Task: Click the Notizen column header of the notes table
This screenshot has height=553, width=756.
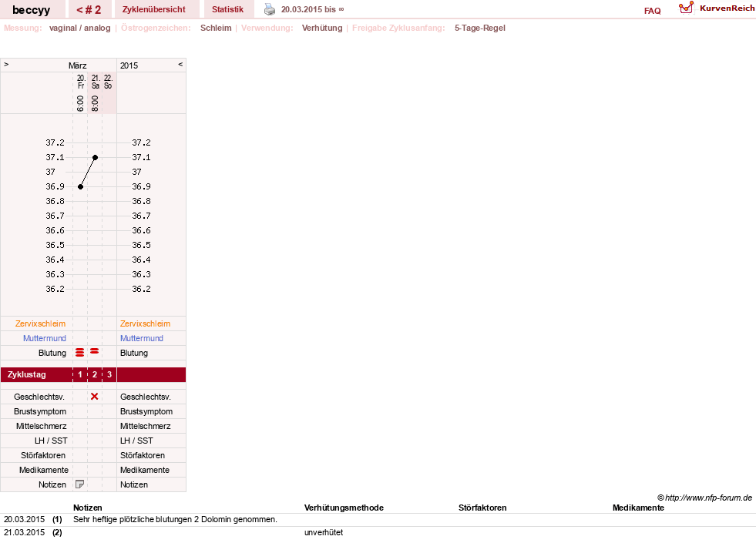Action: pos(88,508)
